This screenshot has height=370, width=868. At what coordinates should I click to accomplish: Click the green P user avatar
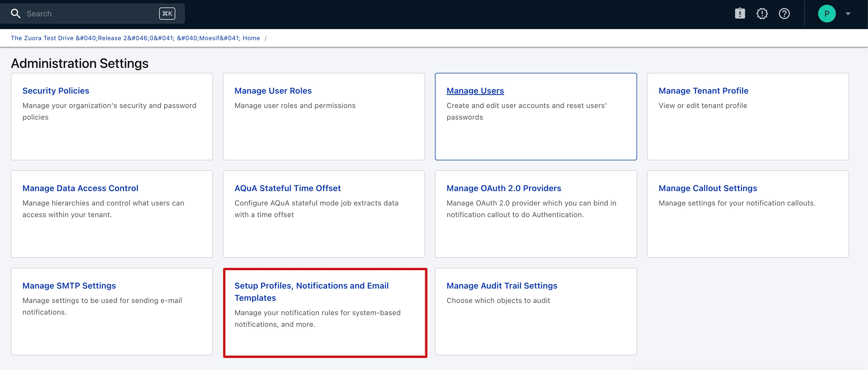(x=826, y=14)
